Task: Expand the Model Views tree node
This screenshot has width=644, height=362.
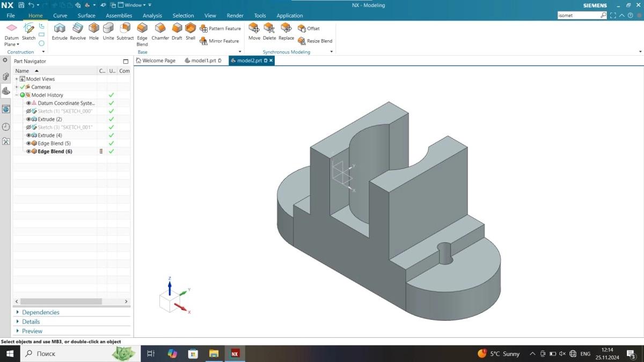Action: 17,79
